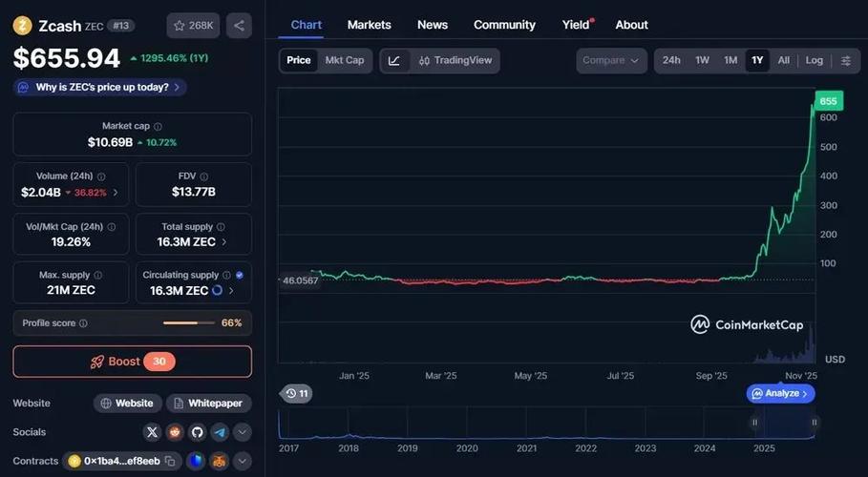Click the right handle of timeline range slider

pyautogui.click(x=815, y=422)
